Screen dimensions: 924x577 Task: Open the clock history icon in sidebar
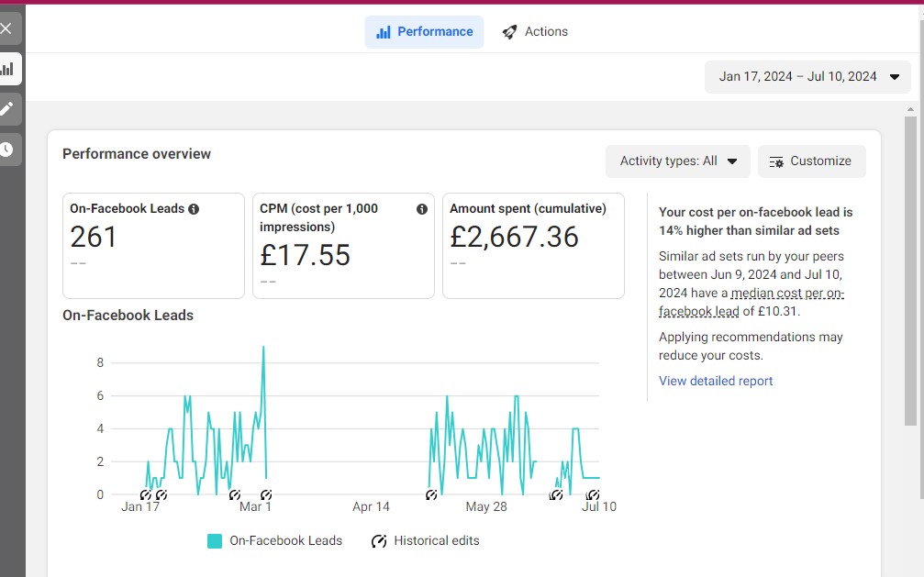click(x=6, y=150)
